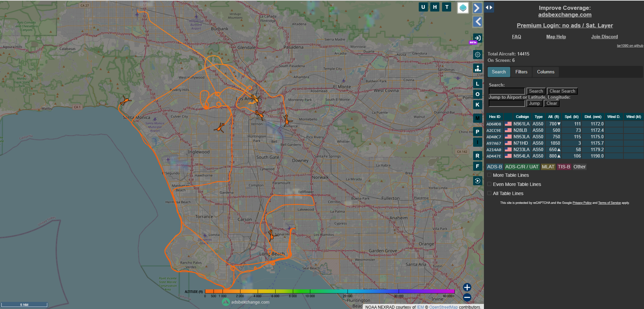Click the ADS-B legend swatch
This screenshot has height=309, width=644.
click(494, 167)
